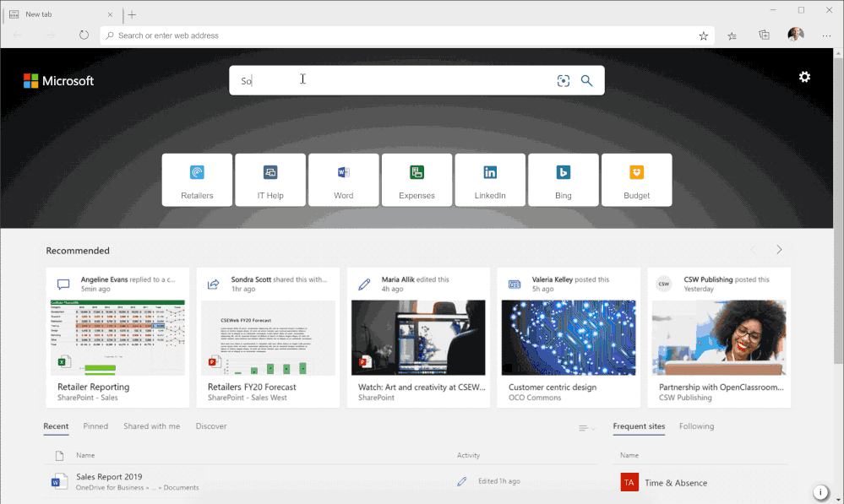Show previous Recommended items arrow
The height and width of the screenshot is (504, 844).
(754, 250)
